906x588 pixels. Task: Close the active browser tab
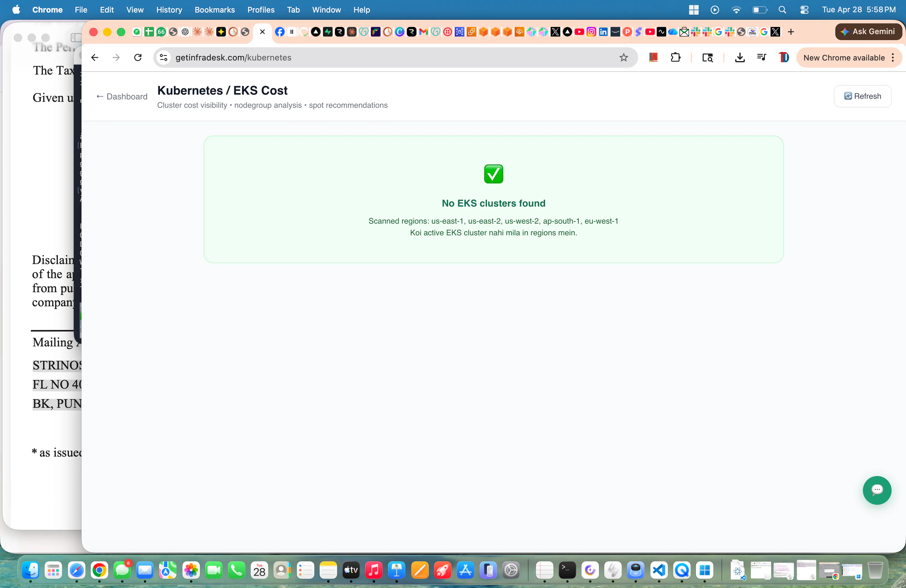tap(262, 32)
